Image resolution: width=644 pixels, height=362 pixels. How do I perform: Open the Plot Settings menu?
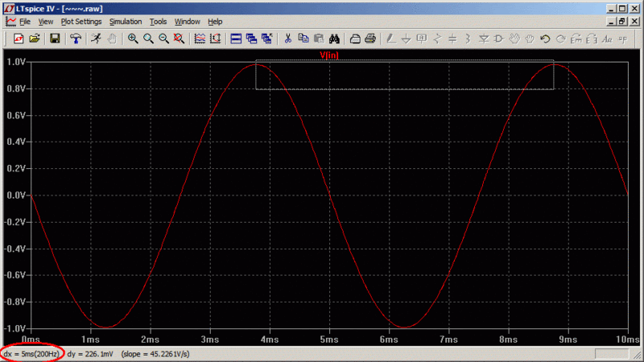click(81, 22)
